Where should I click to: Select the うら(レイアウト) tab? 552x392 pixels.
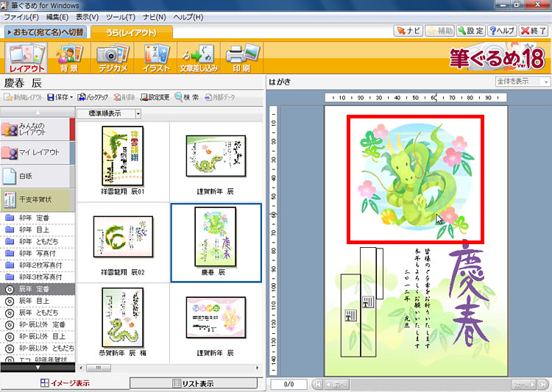point(131,32)
